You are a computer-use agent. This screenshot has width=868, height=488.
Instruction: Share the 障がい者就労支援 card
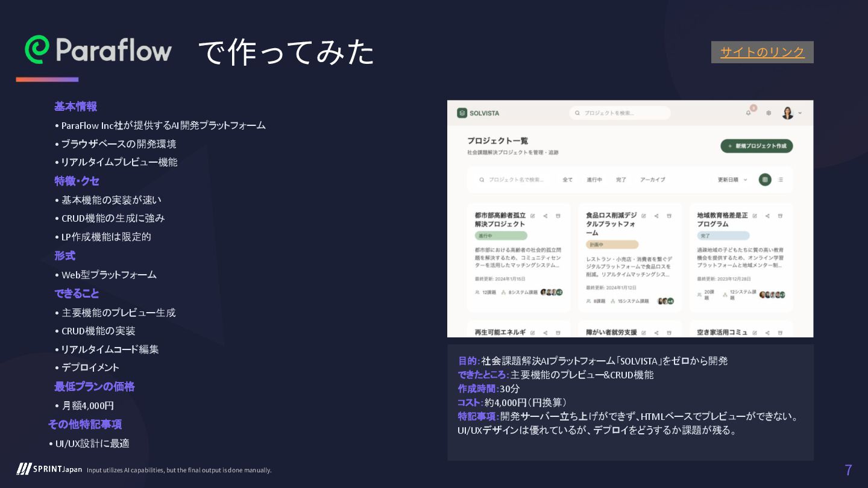(656, 333)
